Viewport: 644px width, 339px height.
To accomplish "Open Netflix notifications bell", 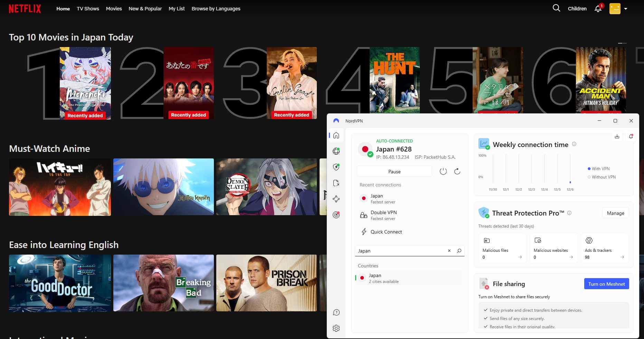I will click(598, 8).
